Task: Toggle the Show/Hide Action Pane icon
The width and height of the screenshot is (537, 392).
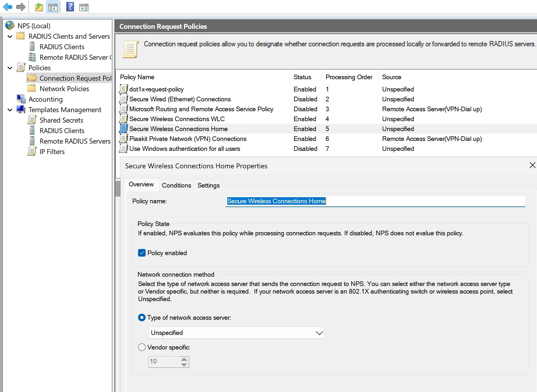Action: pos(84,7)
